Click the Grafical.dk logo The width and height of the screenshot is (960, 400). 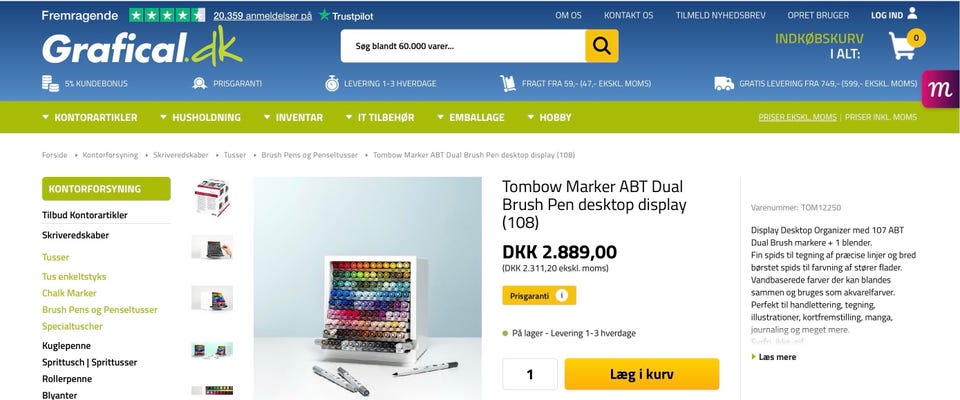[x=142, y=47]
